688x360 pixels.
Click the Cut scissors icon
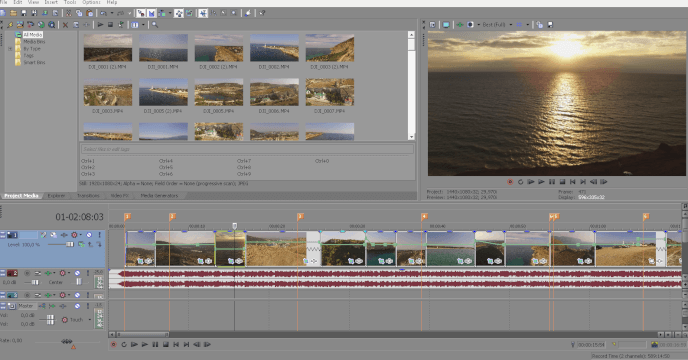68,13
